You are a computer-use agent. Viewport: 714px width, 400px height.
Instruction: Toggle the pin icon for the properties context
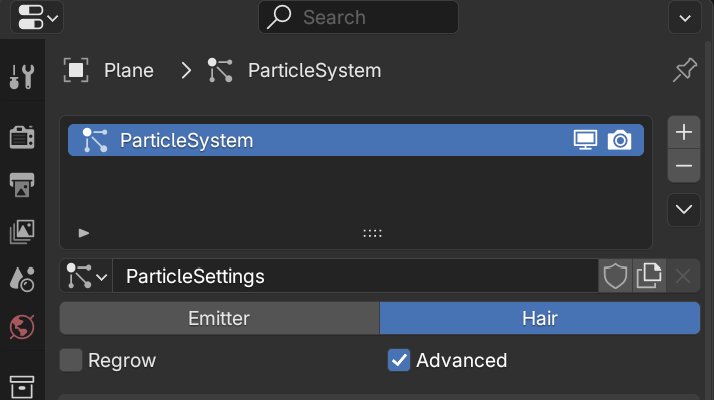pyautogui.click(x=684, y=70)
